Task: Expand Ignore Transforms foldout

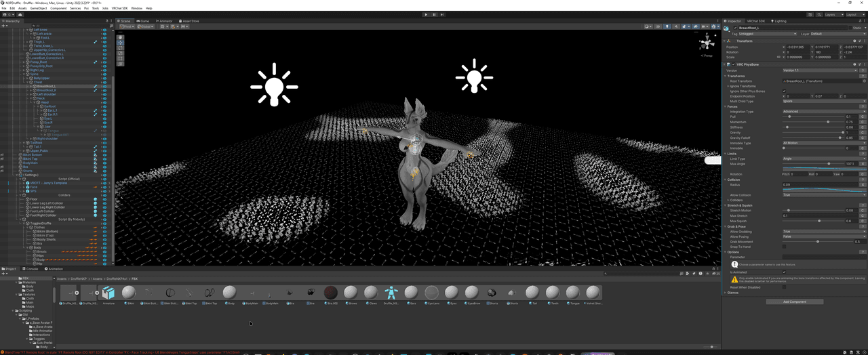Action: click(728, 86)
